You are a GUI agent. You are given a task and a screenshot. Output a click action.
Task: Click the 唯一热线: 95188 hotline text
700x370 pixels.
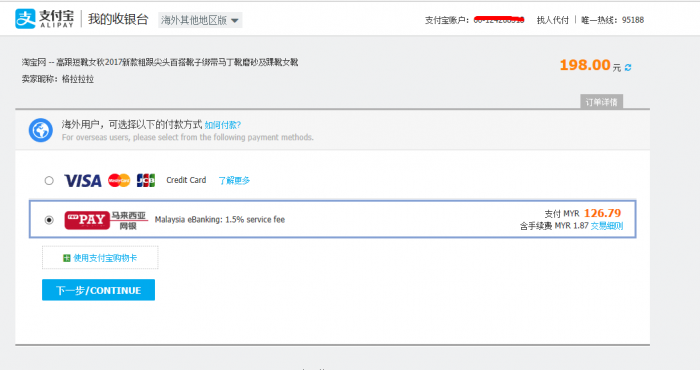click(x=612, y=20)
